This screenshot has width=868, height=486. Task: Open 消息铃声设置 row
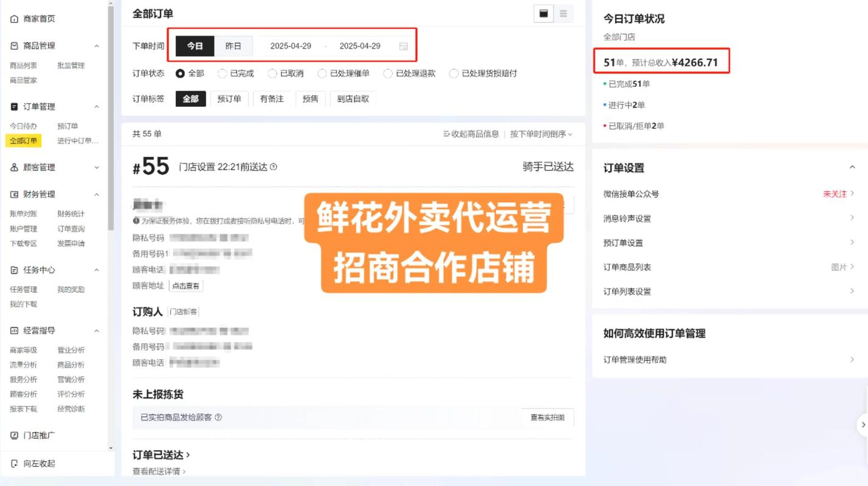[729, 218]
